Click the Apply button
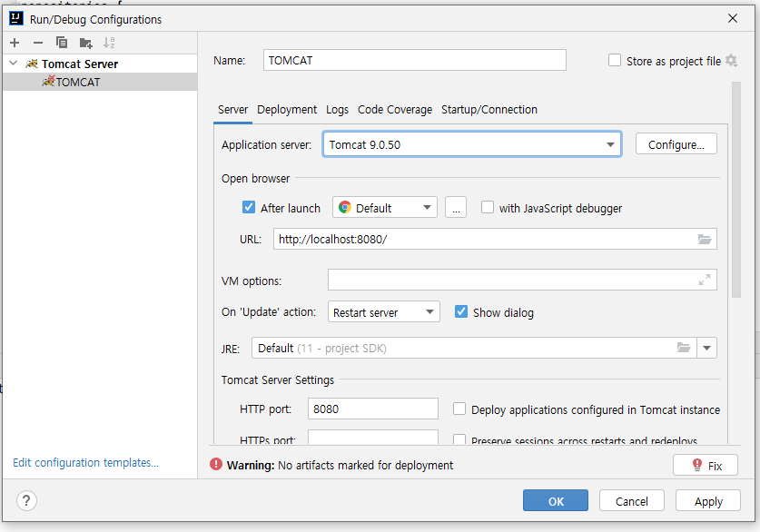 (708, 500)
